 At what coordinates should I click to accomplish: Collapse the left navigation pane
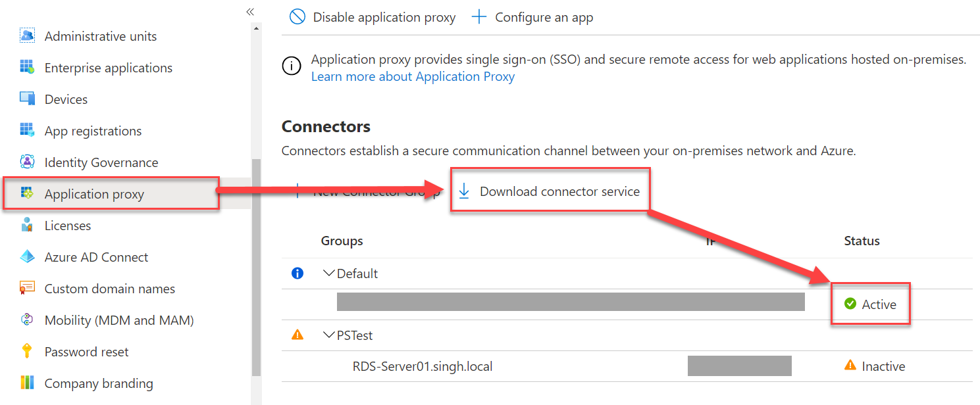(x=250, y=11)
